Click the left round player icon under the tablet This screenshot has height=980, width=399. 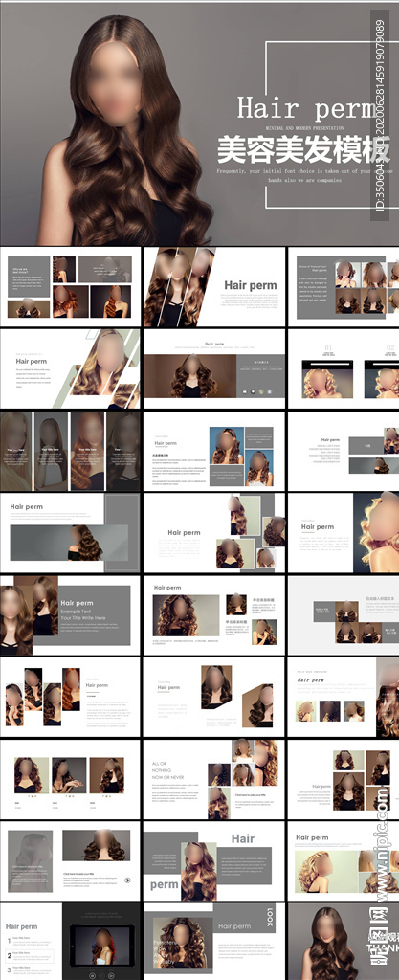point(92,974)
